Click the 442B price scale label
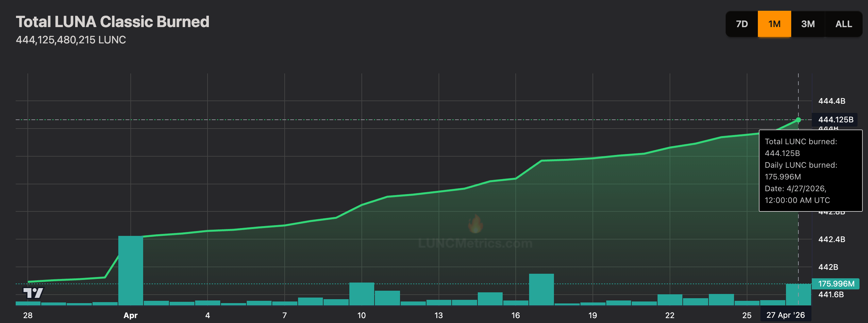 pos(828,267)
